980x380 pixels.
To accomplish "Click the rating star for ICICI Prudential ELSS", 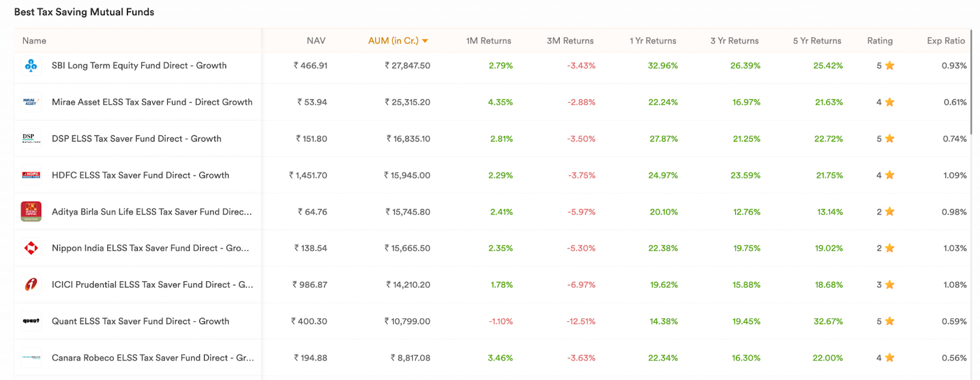I will [x=890, y=284].
